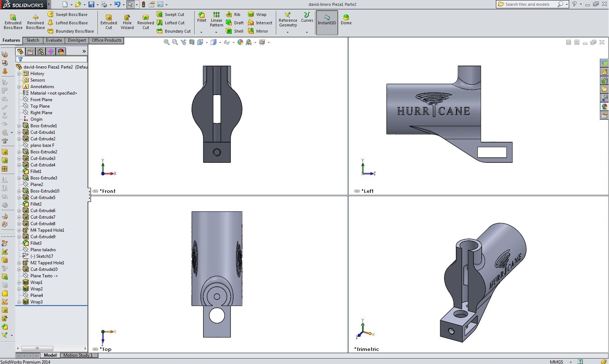Open the ConfigurationManager tab icon

click(x=41, y=51)
